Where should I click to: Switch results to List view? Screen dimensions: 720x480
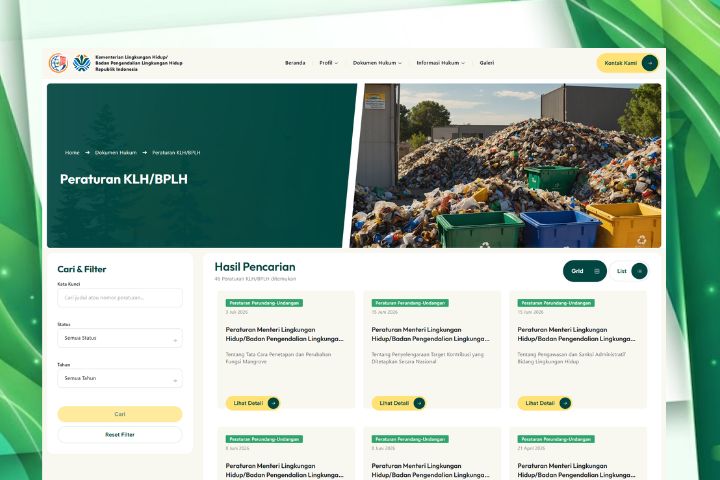[x=629, y=271]
